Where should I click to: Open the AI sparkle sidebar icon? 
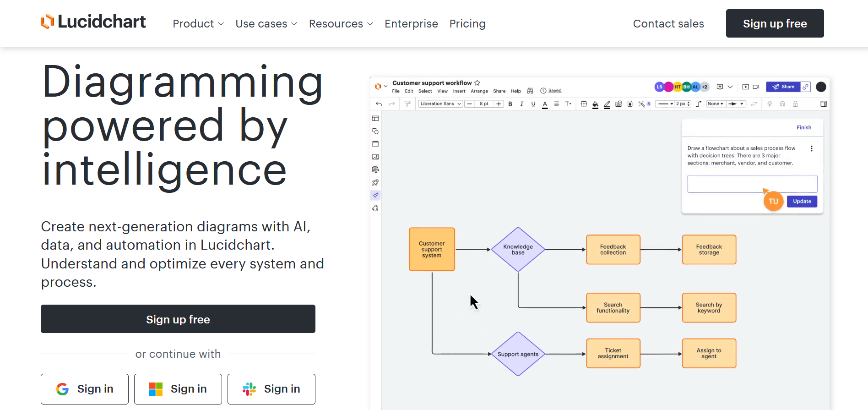(375, 195)
